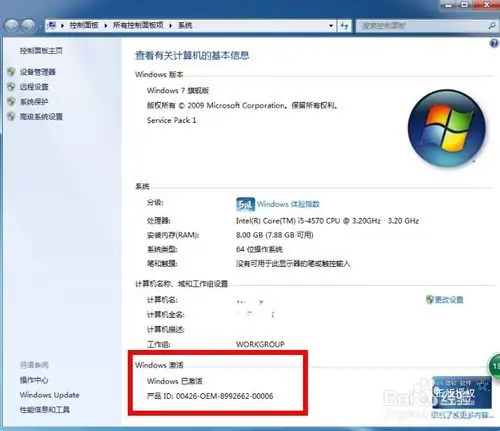Image resolution: width=500 pixels, height=431 pixels.
Task: Click the search magnifier icon
Action: 491,26
